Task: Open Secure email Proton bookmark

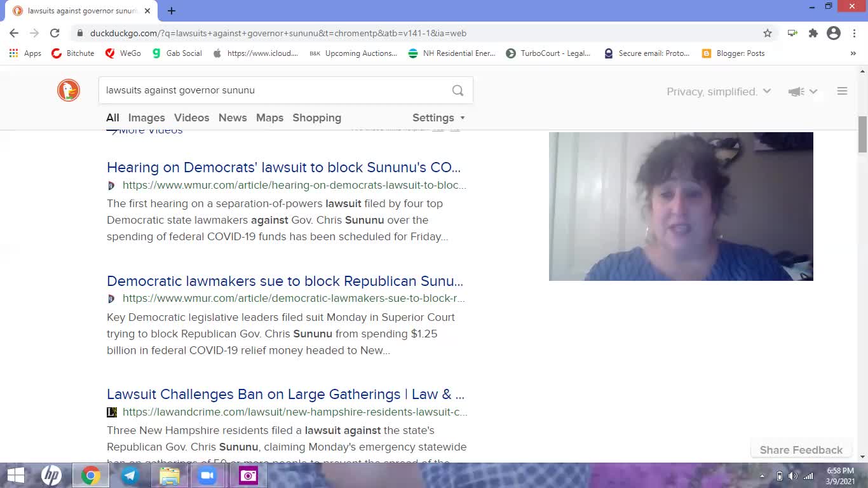Action: coord(647,53)
